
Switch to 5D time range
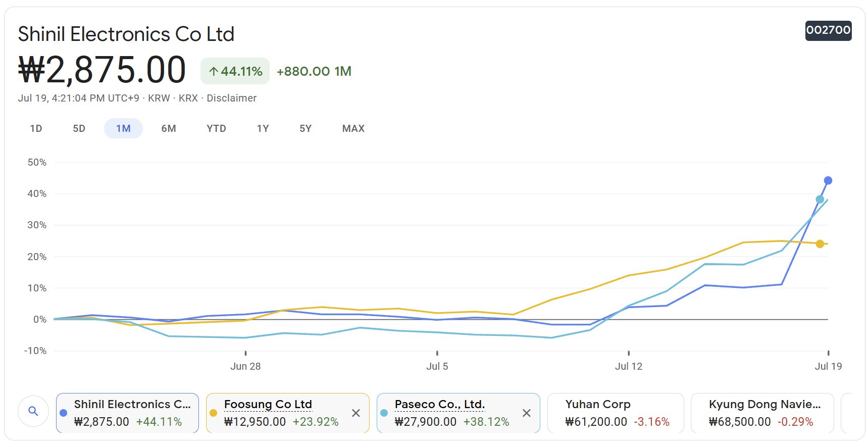(x=79, y=129)
